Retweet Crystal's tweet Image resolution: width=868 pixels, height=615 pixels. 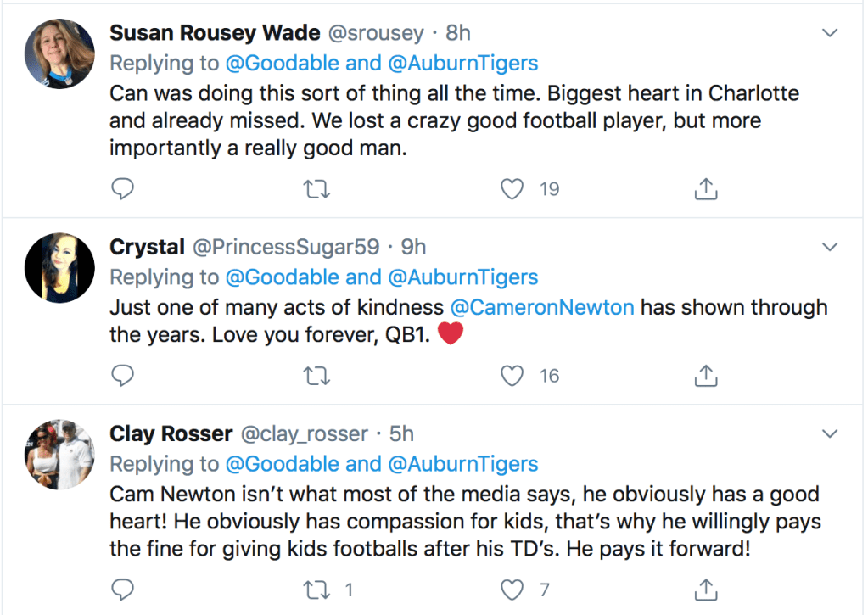tap(316, 375)
